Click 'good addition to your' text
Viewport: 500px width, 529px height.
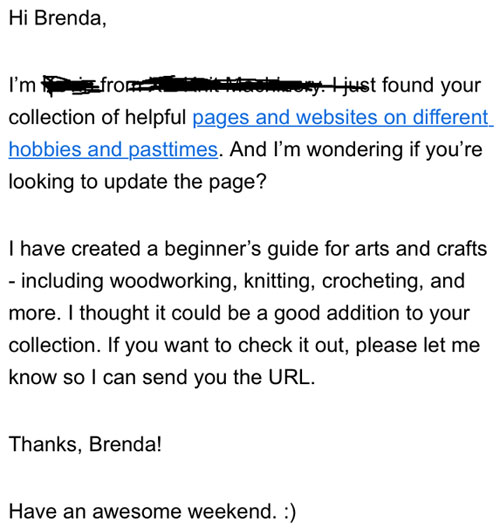coord(371,314)
